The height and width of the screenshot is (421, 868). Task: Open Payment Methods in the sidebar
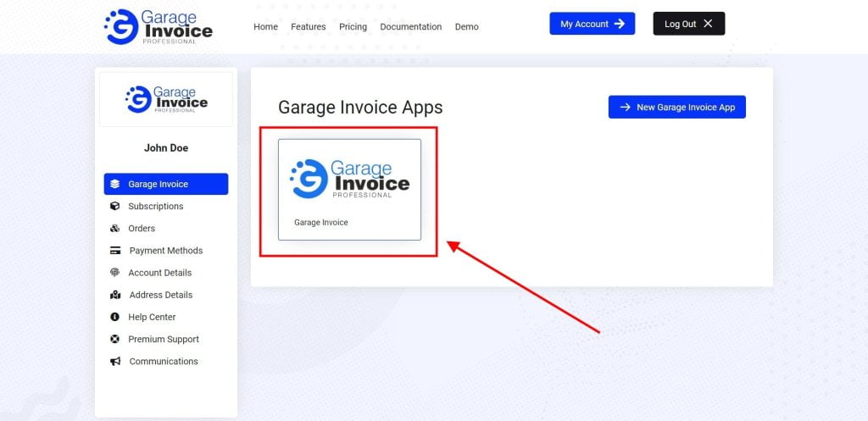pos(166,251)
